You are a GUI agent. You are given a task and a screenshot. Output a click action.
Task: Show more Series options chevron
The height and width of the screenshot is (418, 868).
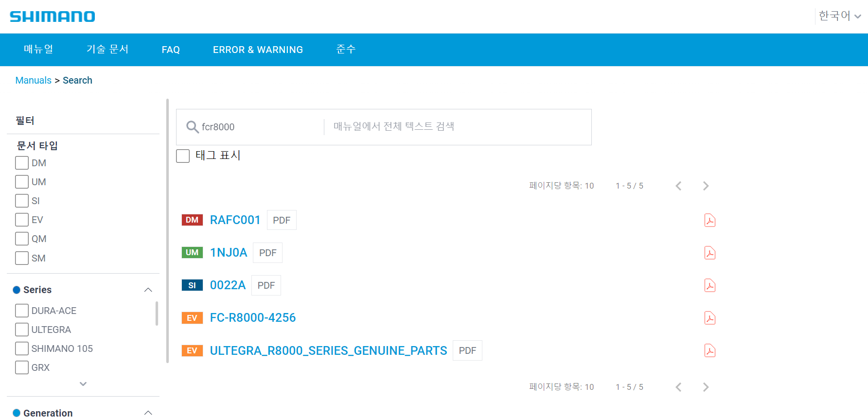83,384
